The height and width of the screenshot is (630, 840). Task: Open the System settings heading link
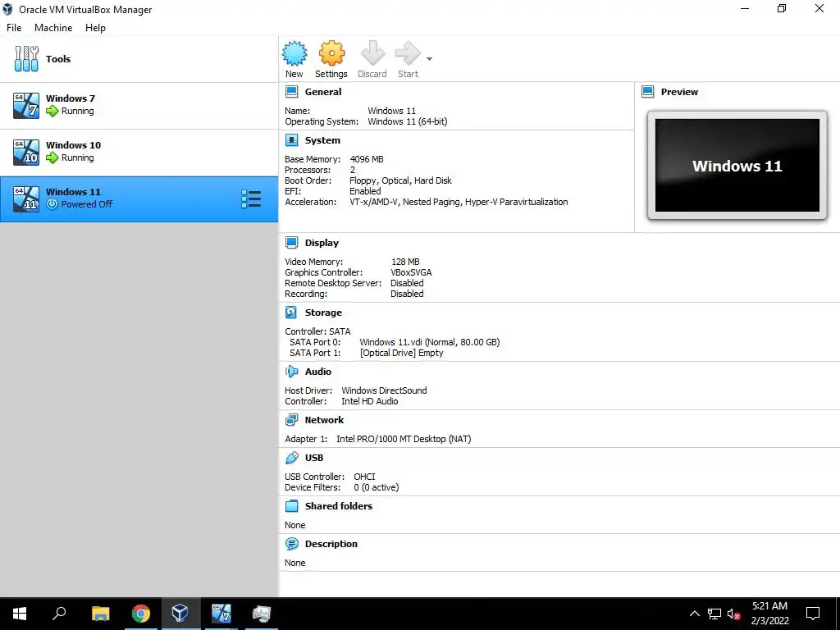click(x=322, y=140)
